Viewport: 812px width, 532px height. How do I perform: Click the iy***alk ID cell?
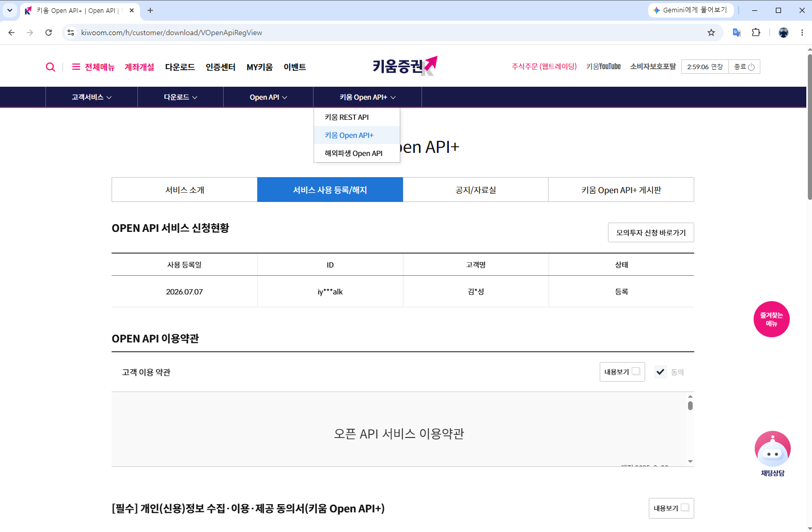point(330,292)
